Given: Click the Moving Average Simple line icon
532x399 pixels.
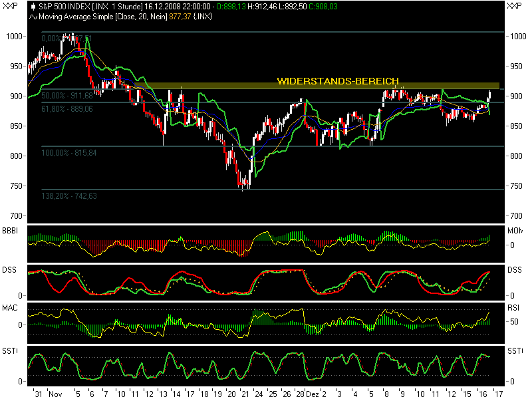Looking at the screenshot, I should click(x=33, y=17).
